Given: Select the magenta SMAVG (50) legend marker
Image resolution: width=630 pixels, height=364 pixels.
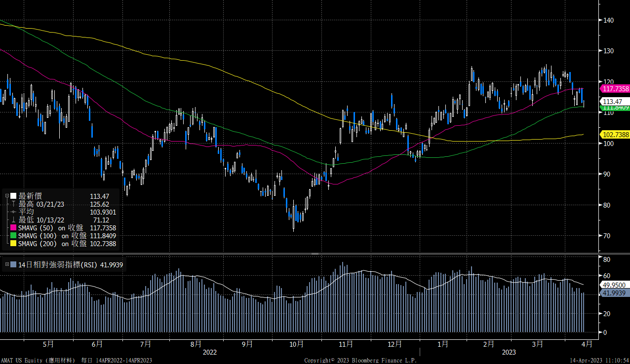Looking at the screenshot, I should click(x=13, y=227).
